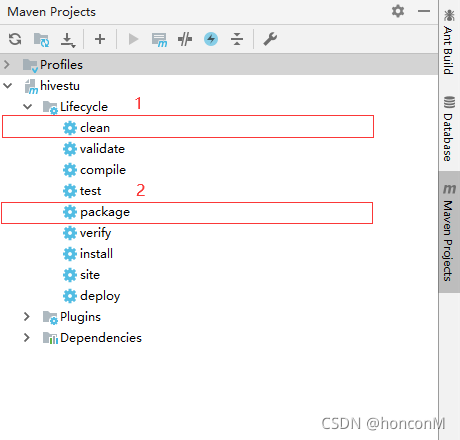Image resolution: width=460 pixels, height=440 pixels.
Task: Add a Maven project with plus icon
Action: click(100, 39)
